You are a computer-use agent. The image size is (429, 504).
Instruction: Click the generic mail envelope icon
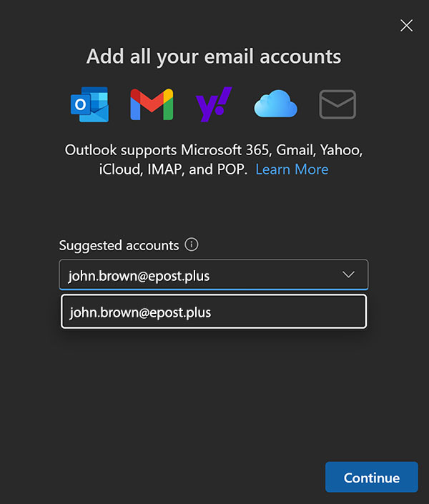tap(337, 104)
